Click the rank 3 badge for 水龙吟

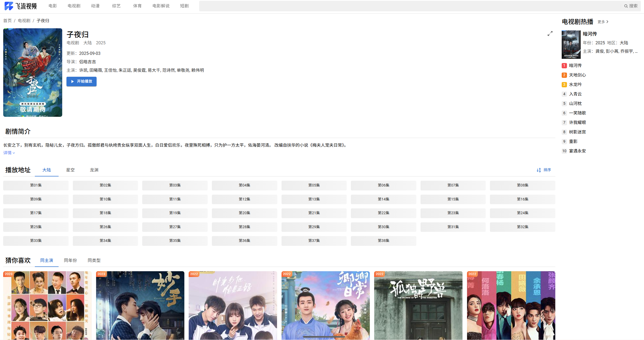(564, 85)
